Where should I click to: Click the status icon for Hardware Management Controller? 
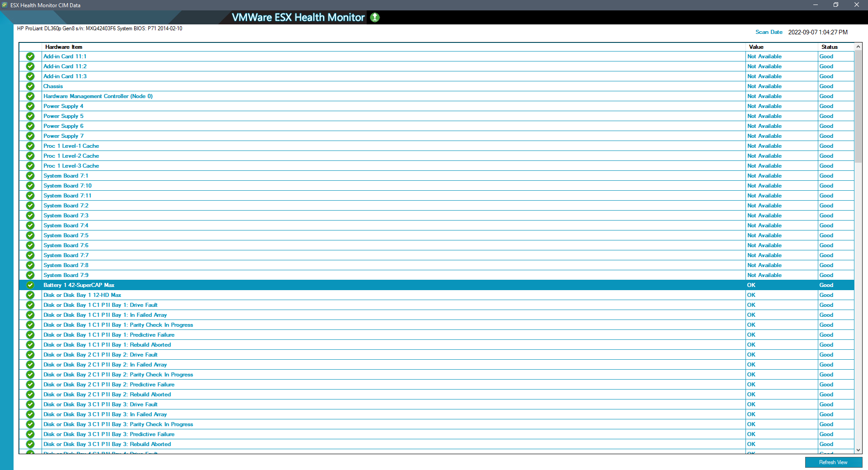pos(30,96)
